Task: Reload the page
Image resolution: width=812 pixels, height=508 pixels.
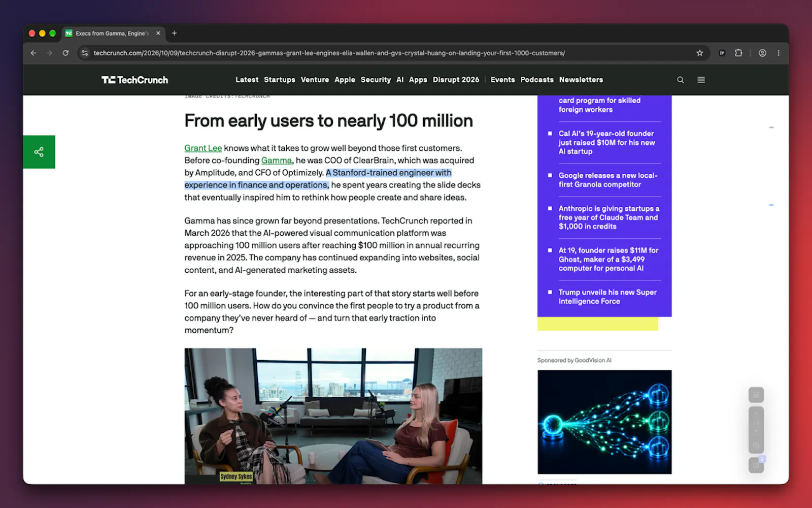Action: click(65, 53)
